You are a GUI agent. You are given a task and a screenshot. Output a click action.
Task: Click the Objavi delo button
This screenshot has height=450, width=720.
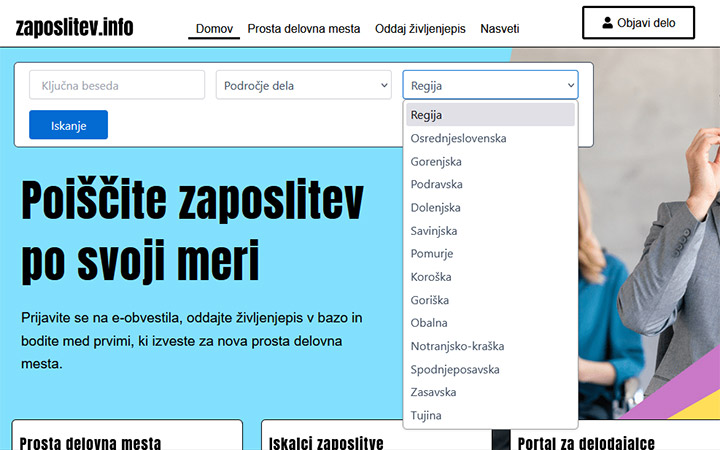(x=638, y=23)
